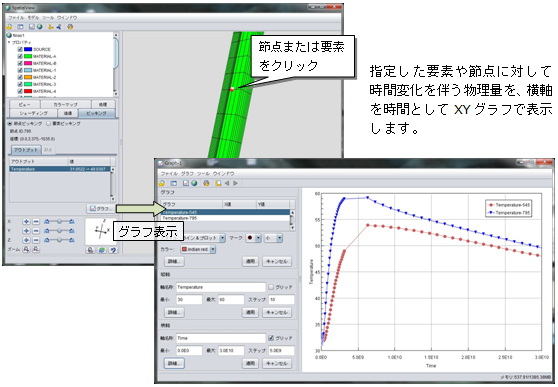This screenshot has width=558, height=387.
Task: Toggle the MATERIAL-2 property checkbox
Action: coord(20,77)
